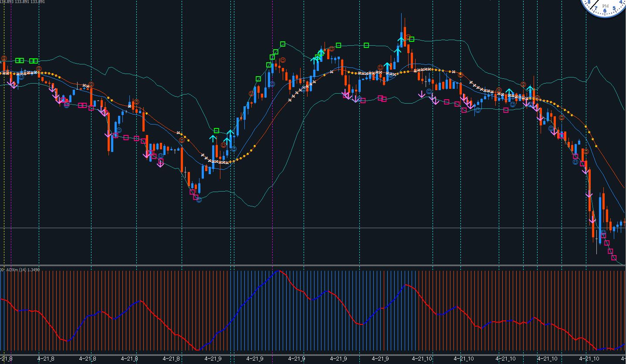Click the solid horizontal price level line
Screen dimensions: 626x364
point(313,228)
